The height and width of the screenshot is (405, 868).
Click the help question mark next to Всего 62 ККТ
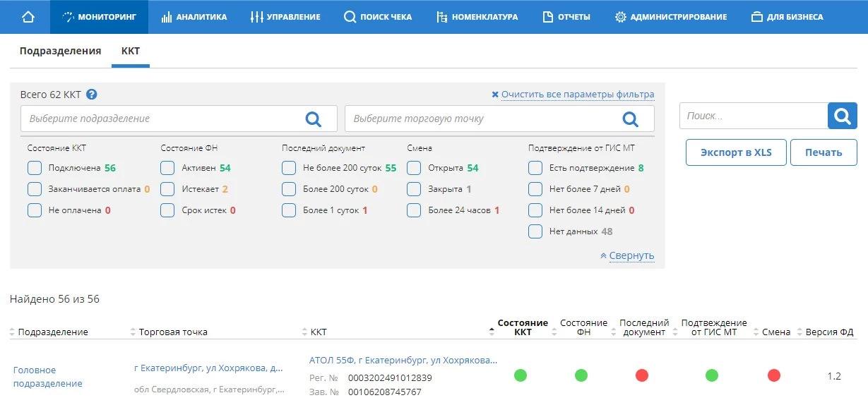click(91, 95)
